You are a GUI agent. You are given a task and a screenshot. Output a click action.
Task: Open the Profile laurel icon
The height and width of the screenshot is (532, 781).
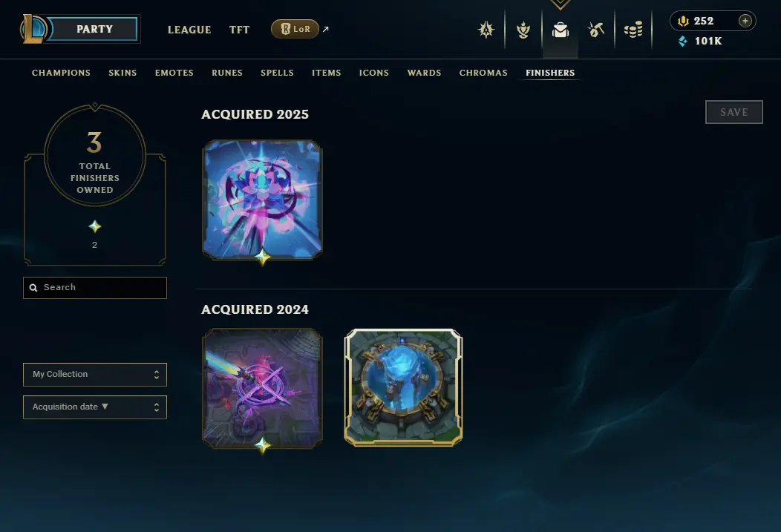click(x=523, y=30)
